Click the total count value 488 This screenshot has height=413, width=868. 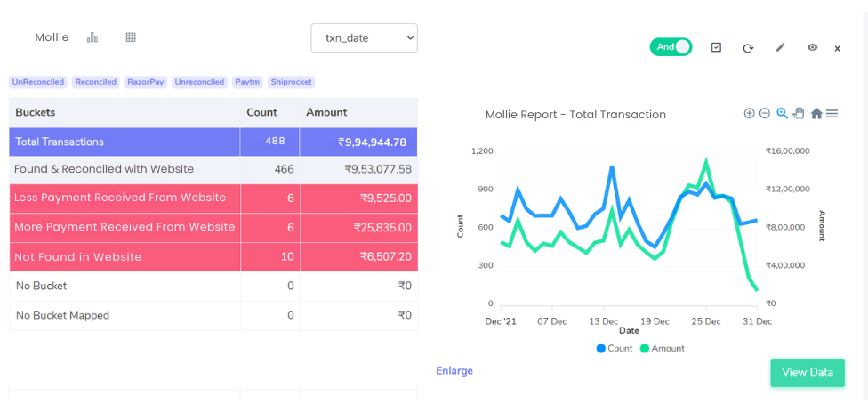point(275,141)
